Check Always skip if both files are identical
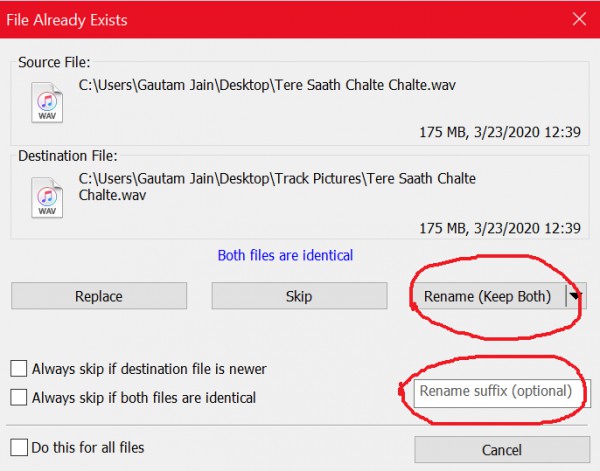The width and height of the screenshot is (600, 471). coord(19,397)
